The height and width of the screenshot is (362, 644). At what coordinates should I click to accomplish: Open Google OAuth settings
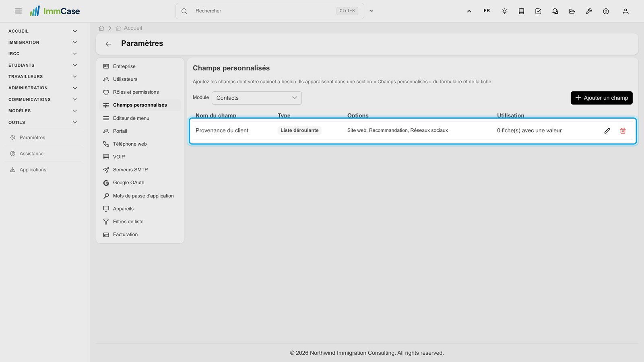point(140,183)
